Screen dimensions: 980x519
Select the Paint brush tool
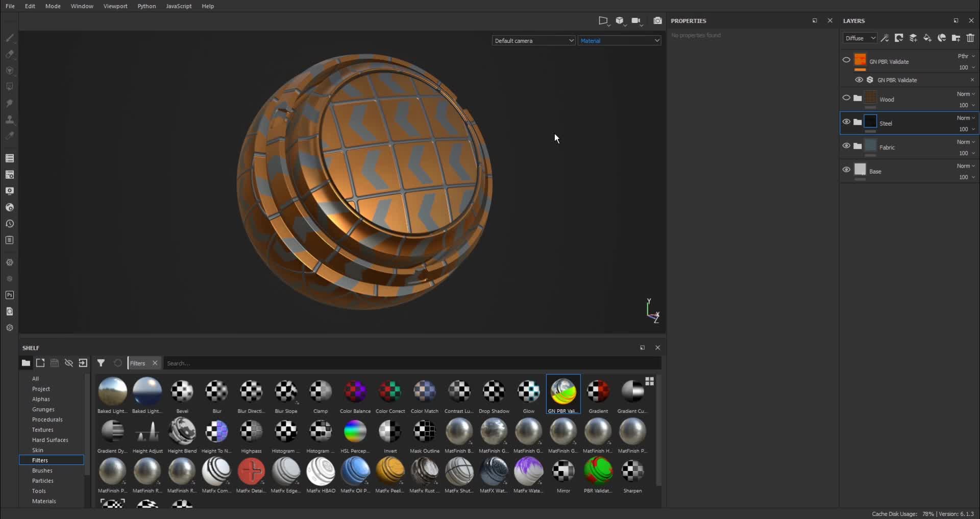(10, 38)
